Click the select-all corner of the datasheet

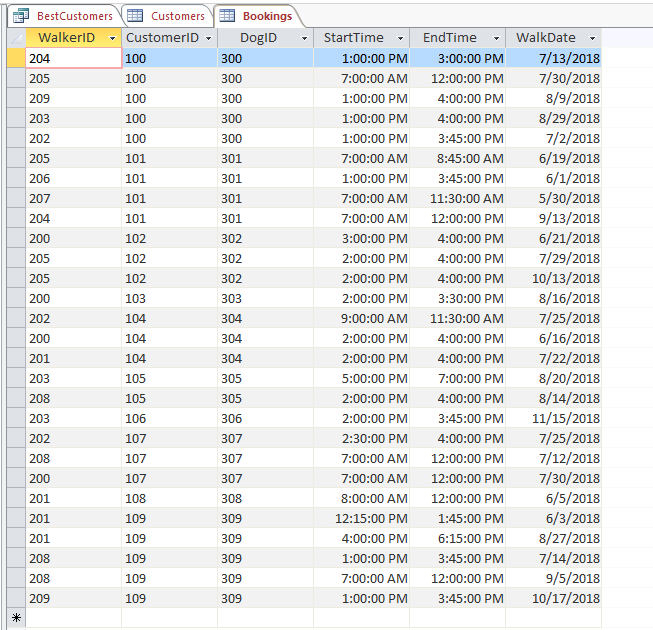[16, 38]
